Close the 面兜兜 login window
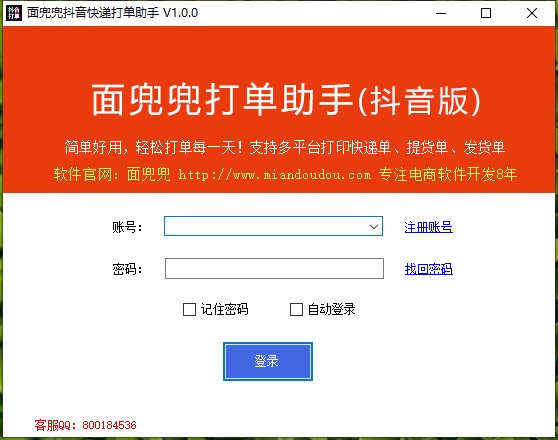The height and width of the screenshot is (440, 558). tap(532, 13)
